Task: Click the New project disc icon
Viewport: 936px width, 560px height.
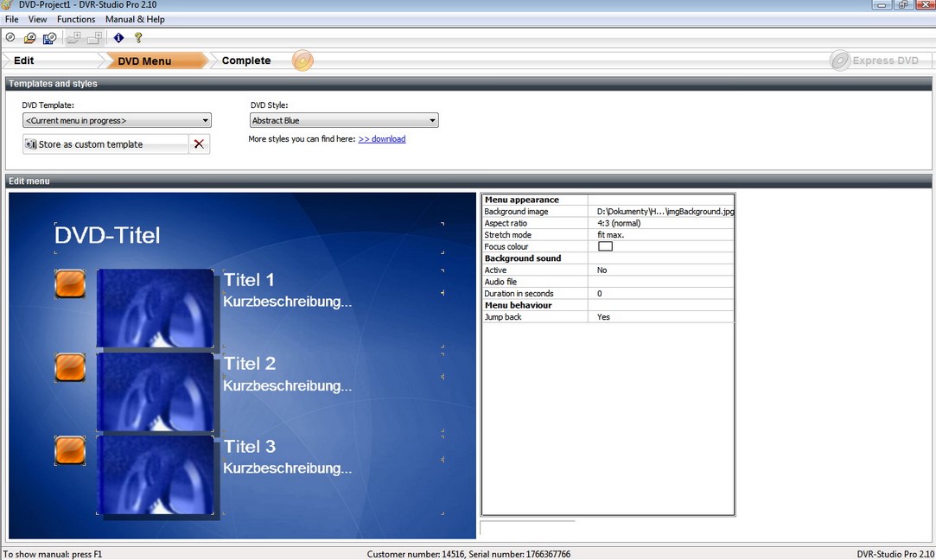Action: (x=10, y=38)
